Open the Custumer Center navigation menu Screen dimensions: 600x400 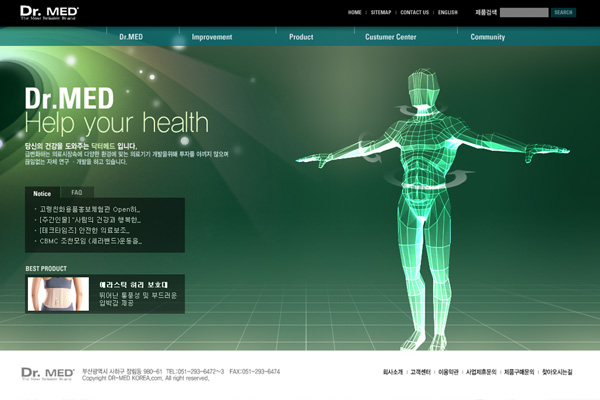[x=390, y=37]
